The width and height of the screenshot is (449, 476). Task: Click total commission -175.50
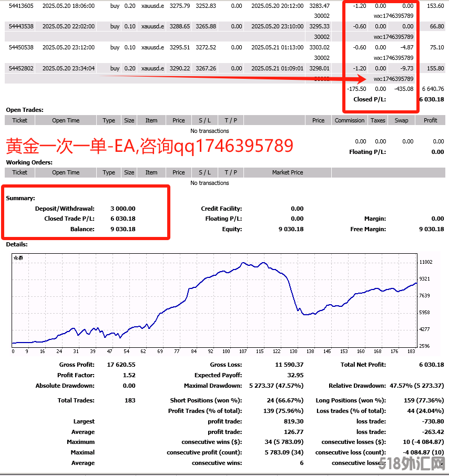click(356, 89)
